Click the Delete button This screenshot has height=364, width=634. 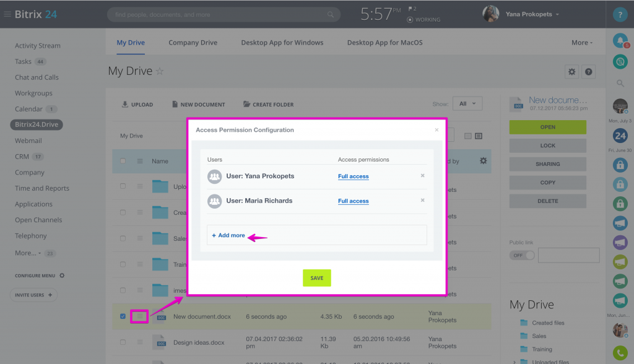tap(548, 201)
